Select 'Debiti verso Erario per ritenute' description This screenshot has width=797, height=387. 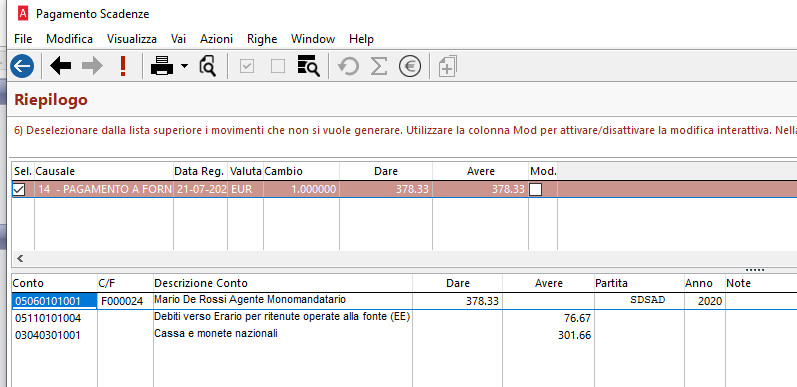[x=282, y=317]
